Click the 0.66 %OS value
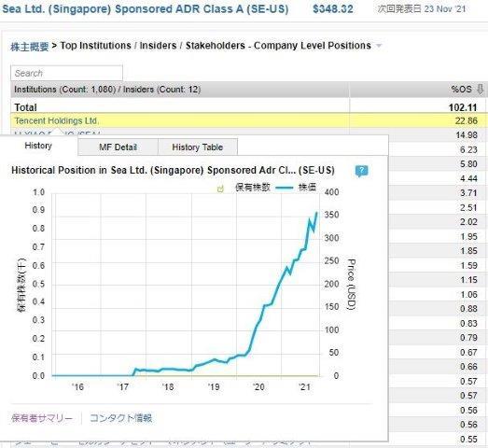The width and height of the screenshot is (488, 448). [468, 367]
